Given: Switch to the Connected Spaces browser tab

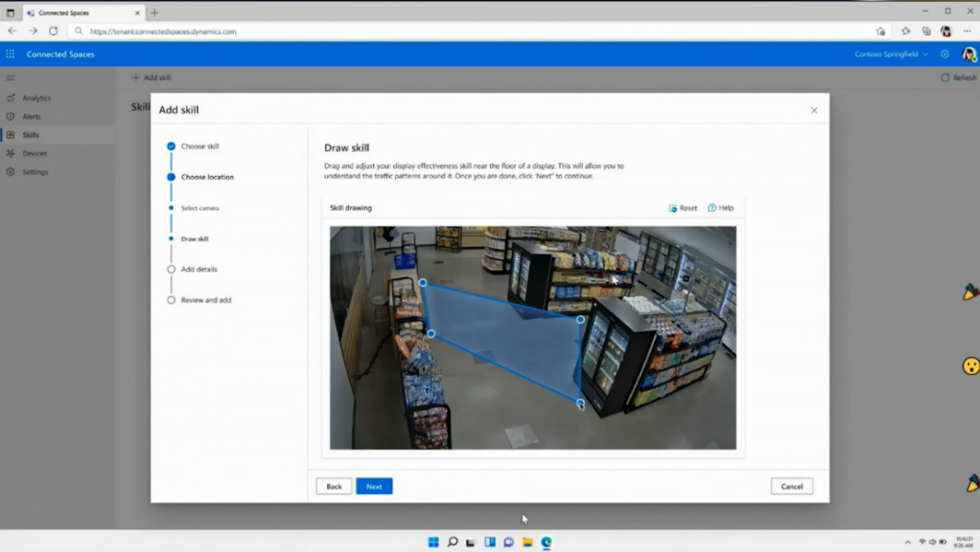Looking at the screenshot, I should click(x=81, y=13).
